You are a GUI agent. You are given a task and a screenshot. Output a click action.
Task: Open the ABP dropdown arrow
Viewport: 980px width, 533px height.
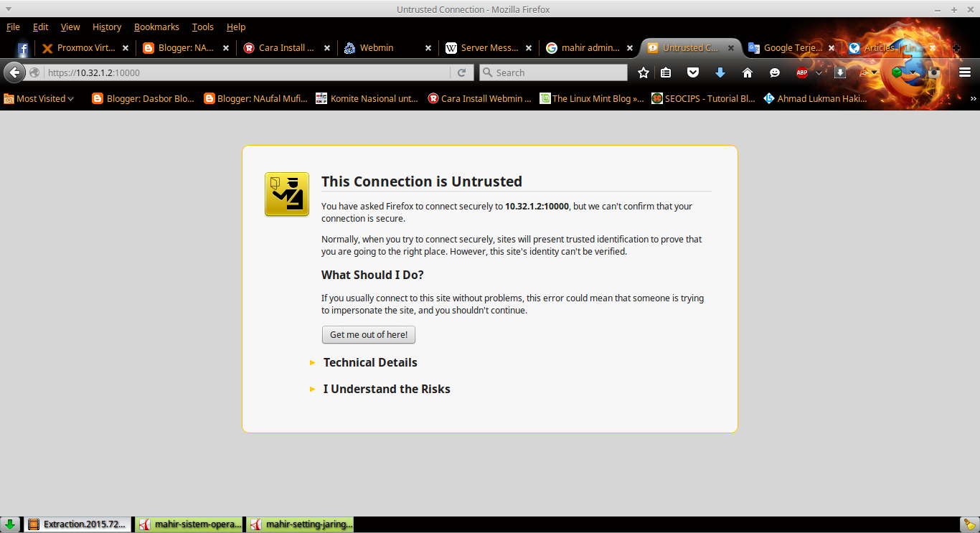click(819, 72)
